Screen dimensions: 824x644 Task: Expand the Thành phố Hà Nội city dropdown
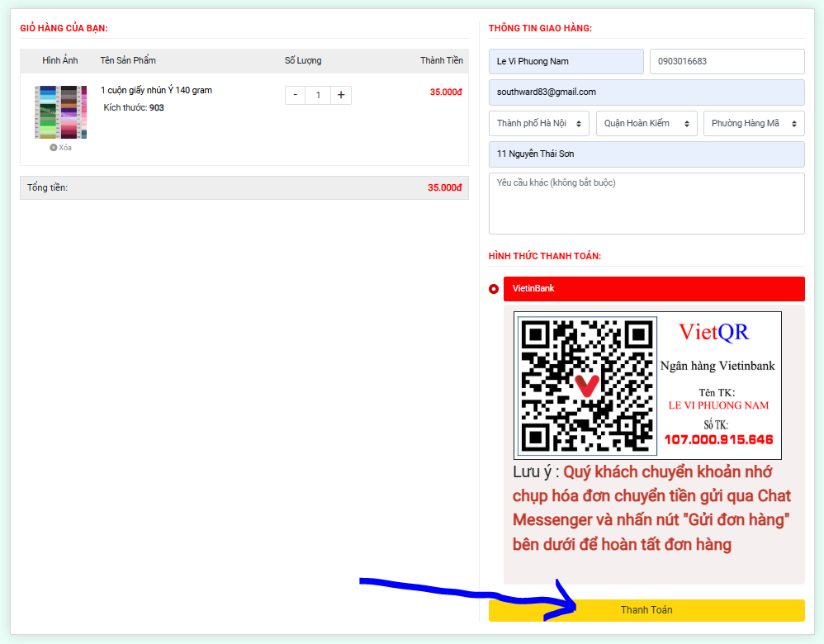coord(539,123)
